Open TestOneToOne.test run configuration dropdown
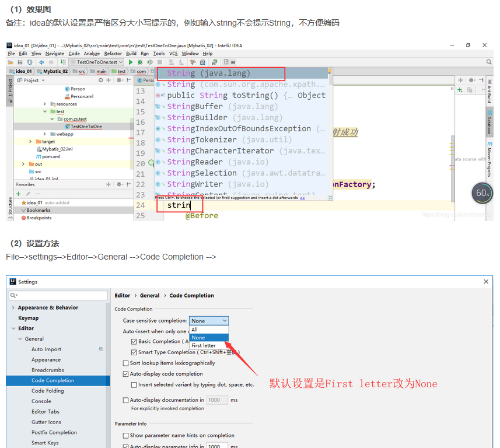The height and width of the screenshot is (448, 500). click(x=97, y=62)
